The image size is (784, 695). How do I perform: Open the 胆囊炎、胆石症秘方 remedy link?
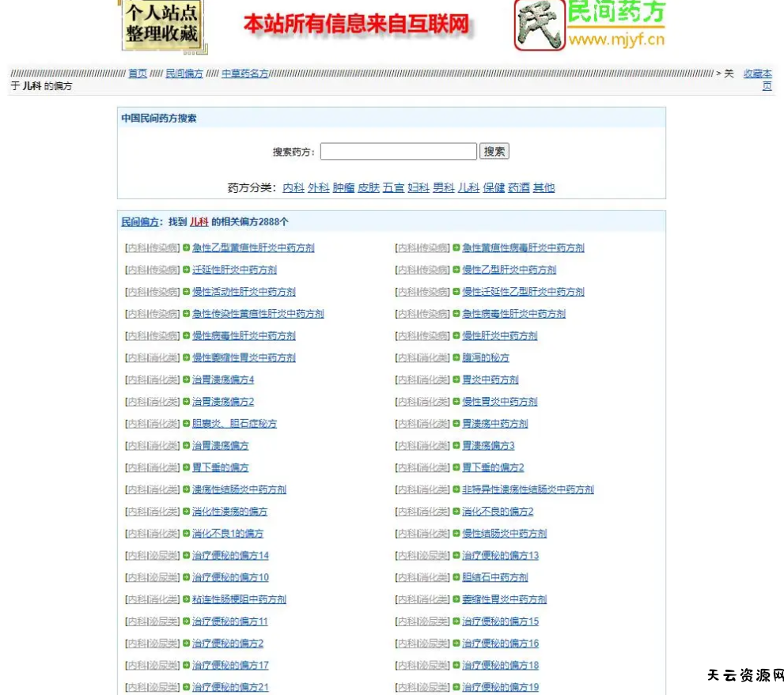234,423
